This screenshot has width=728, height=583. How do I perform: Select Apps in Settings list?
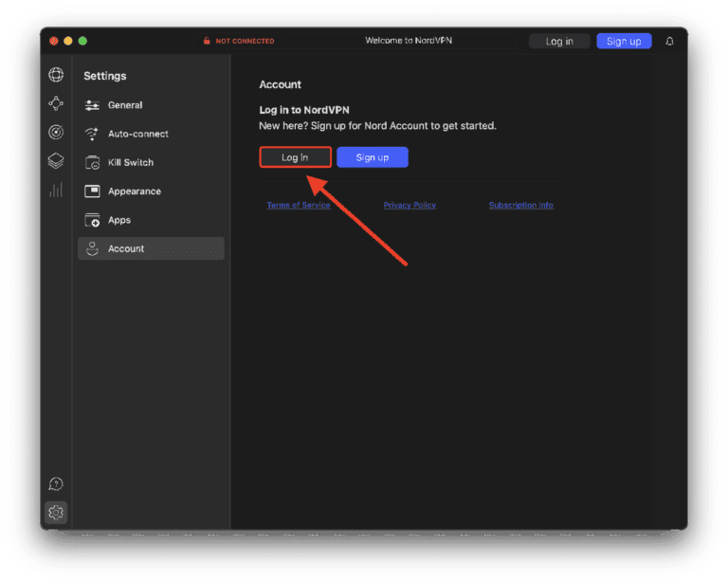119,220
